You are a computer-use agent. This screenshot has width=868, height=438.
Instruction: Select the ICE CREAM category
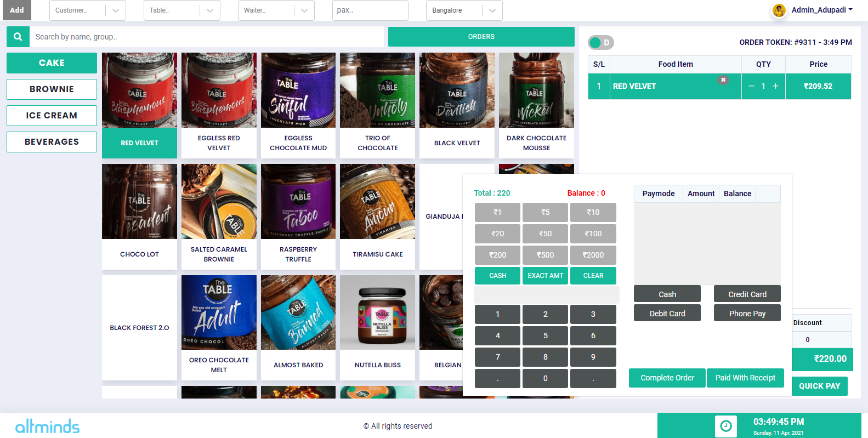[52, 116]
